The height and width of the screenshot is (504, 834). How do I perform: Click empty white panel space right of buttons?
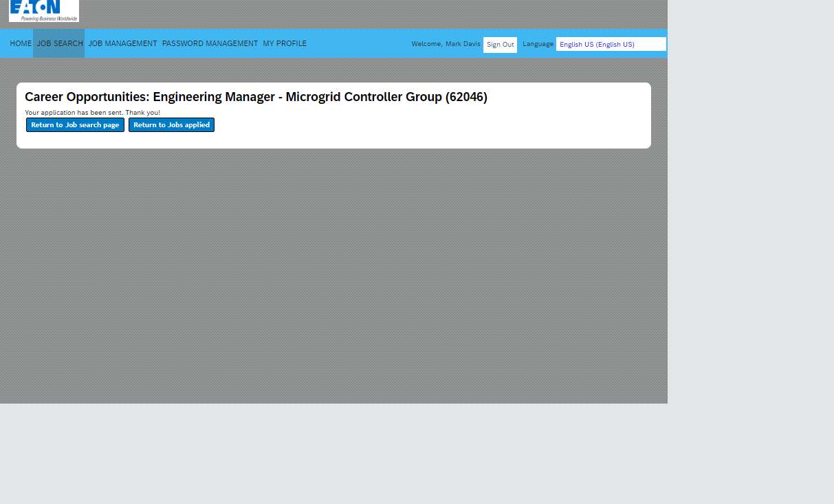426,127
